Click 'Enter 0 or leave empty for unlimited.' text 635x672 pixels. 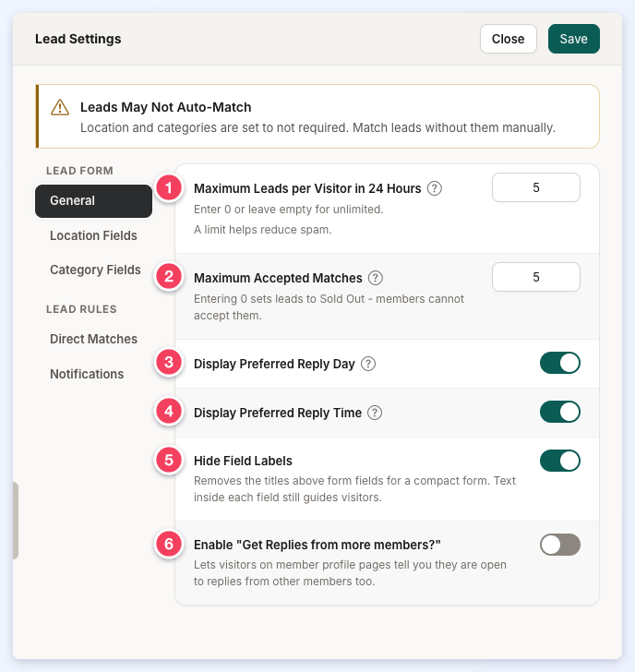tap(288, 210)
